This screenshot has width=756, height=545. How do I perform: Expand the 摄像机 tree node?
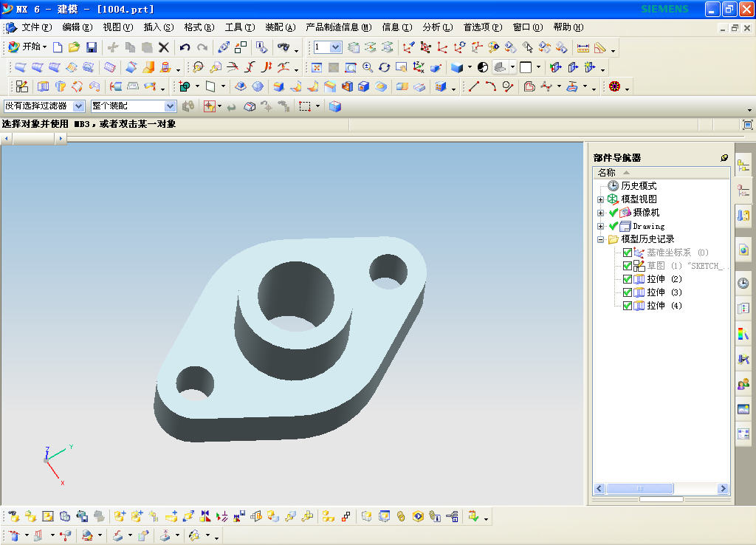click(600, 213)
